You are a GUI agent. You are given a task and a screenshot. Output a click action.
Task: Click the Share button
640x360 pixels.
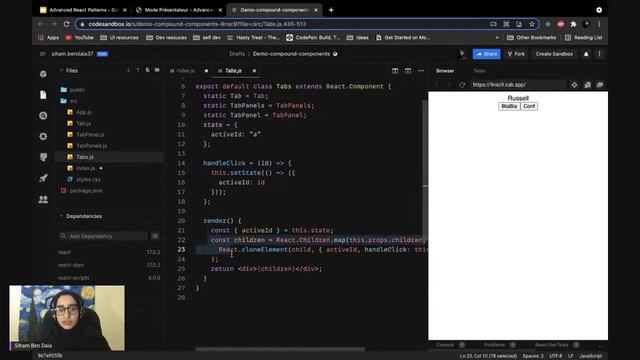487,54
